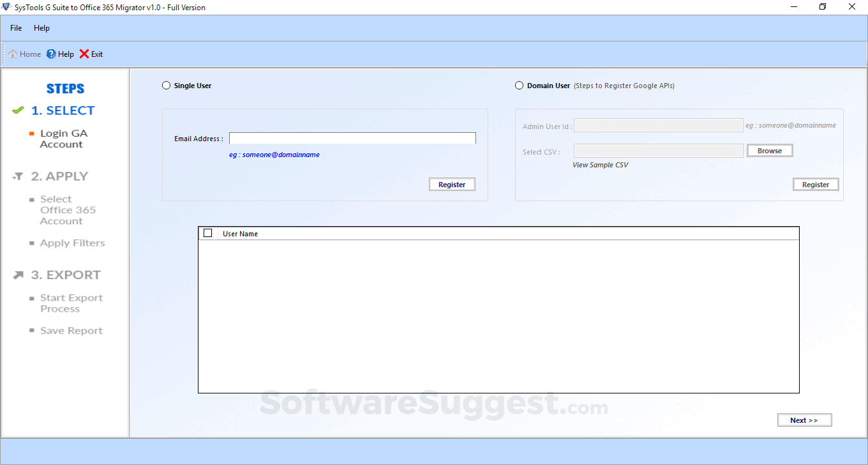Image resolution: width=868 pixels, height=465 pixels.
Task: Restore down the Migrator window
Action: 823,7
